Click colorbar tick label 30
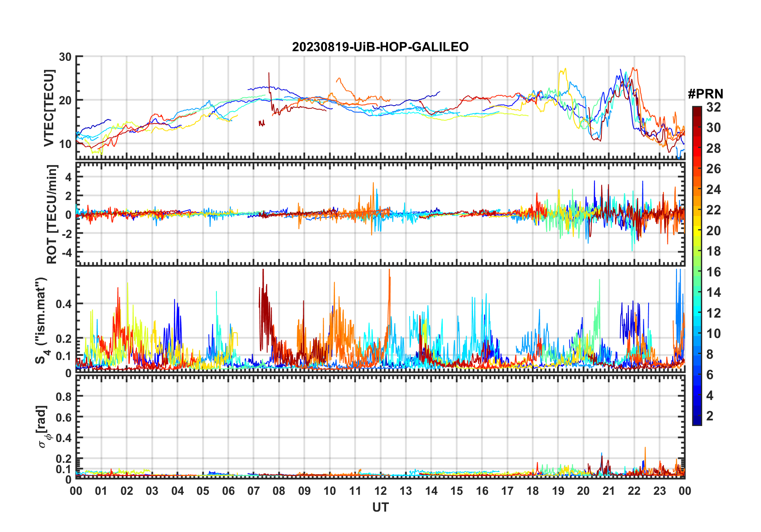 (x=713, y=128)
